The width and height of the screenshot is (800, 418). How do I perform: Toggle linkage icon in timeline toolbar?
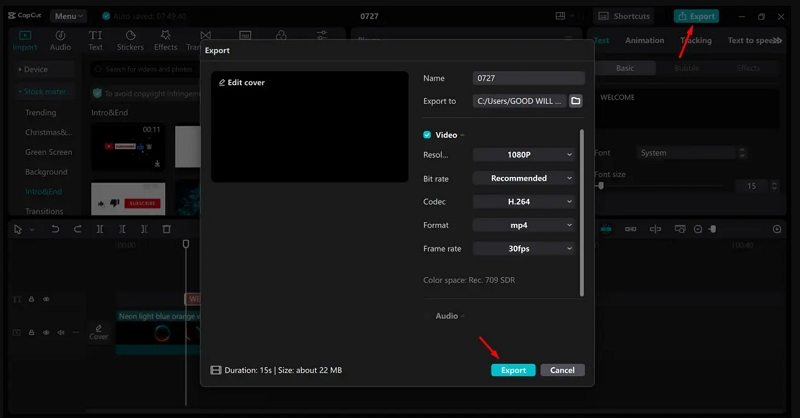631,229
